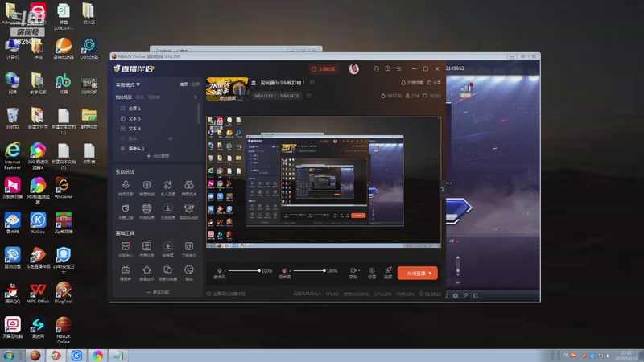Expand the side panel arrow right of preview
Viewport: 644px width, 362px height.
[442, 190]
